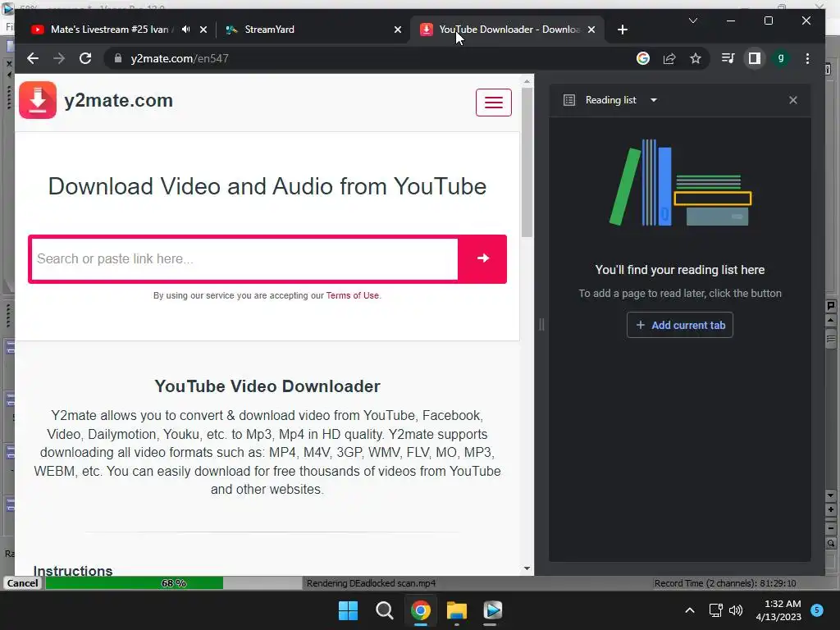Image resolution: width=840 pixels, height=630 pixels.
Task: Click the Download Video and Audio heading
Action: coord(267,186)
